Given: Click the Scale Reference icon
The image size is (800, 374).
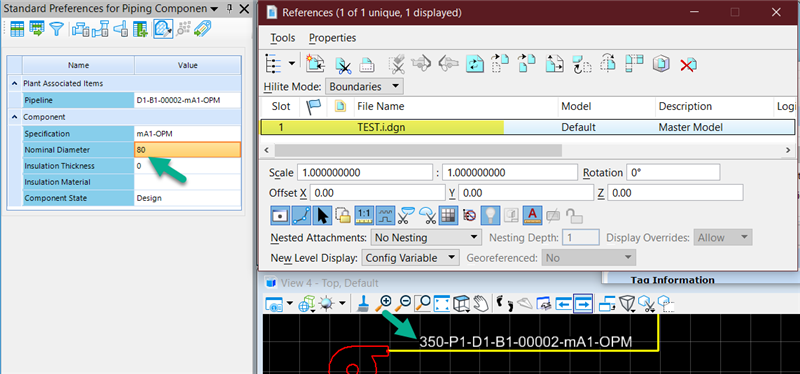Looking at the screenshot, I should coord(554,64).
